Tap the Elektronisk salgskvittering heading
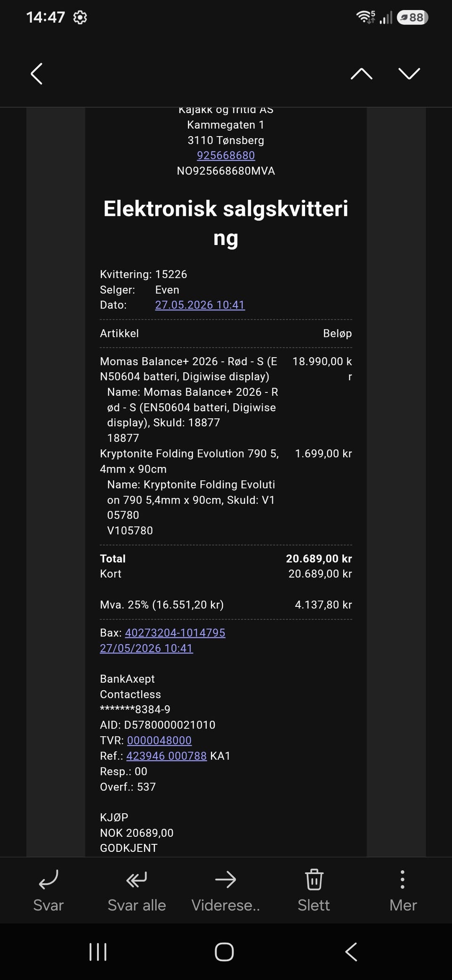This screenshot has height=980, width=452. 226,223
